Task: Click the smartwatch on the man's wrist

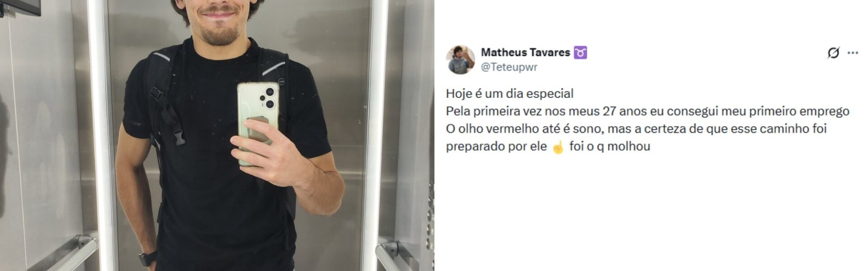Action: click(147, 259)
